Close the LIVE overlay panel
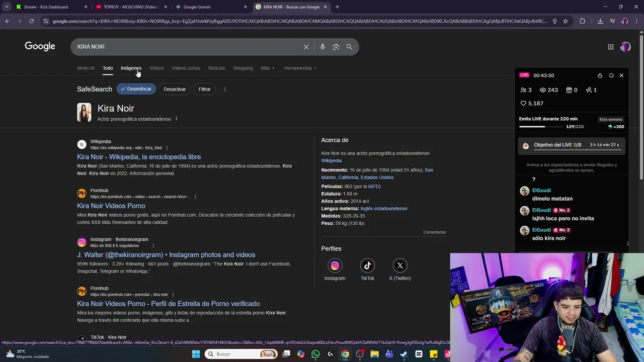The width and height of the screenshot is (644, 362). point(621,75)
